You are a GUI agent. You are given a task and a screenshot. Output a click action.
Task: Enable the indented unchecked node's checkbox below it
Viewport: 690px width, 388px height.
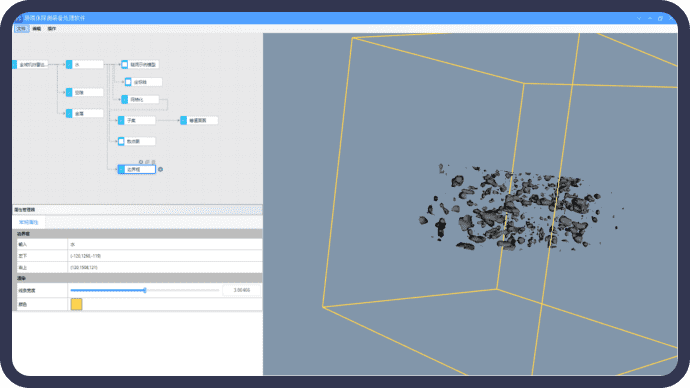pos(128,82)
